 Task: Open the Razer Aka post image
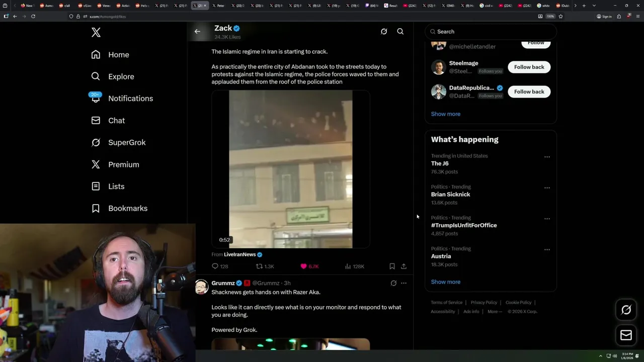click(291, 344)
